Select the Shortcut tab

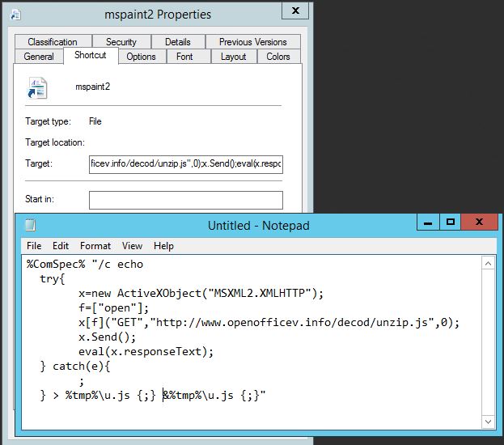(x=91, y=55)
